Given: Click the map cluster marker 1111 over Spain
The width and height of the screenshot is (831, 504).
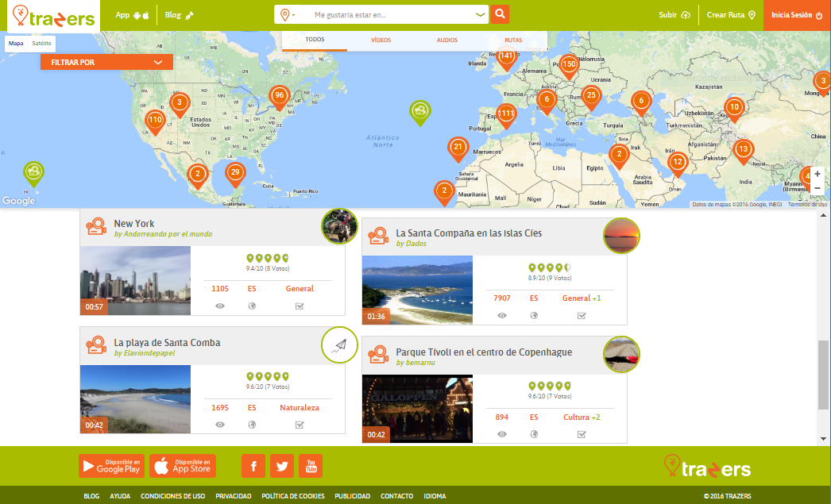Looking at the screenshot, I should point(506,115).
